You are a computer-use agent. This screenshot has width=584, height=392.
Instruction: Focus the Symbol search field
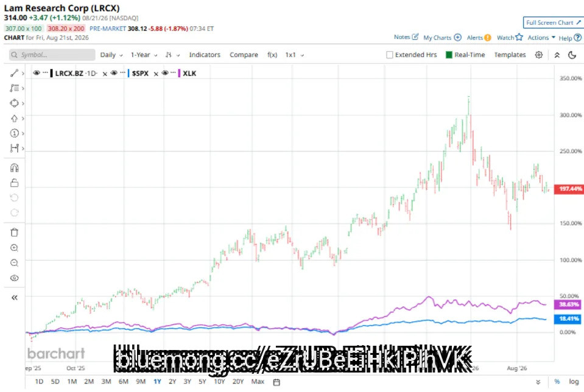click(52, 55)
